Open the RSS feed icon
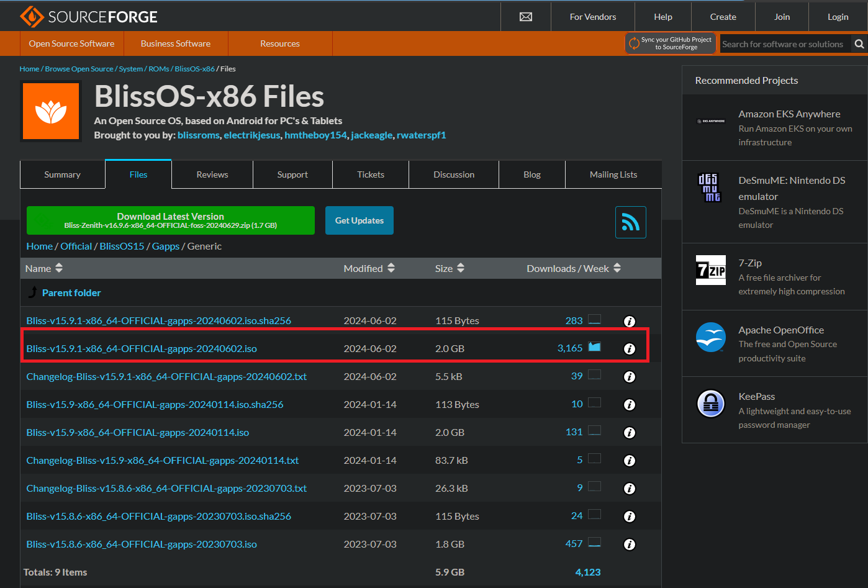Image resolution: width=868 pixels, height=588 pixels. [630, 222]
